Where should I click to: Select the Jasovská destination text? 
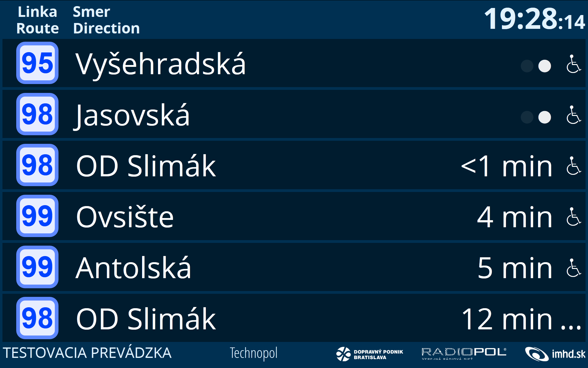pos(133,115)
